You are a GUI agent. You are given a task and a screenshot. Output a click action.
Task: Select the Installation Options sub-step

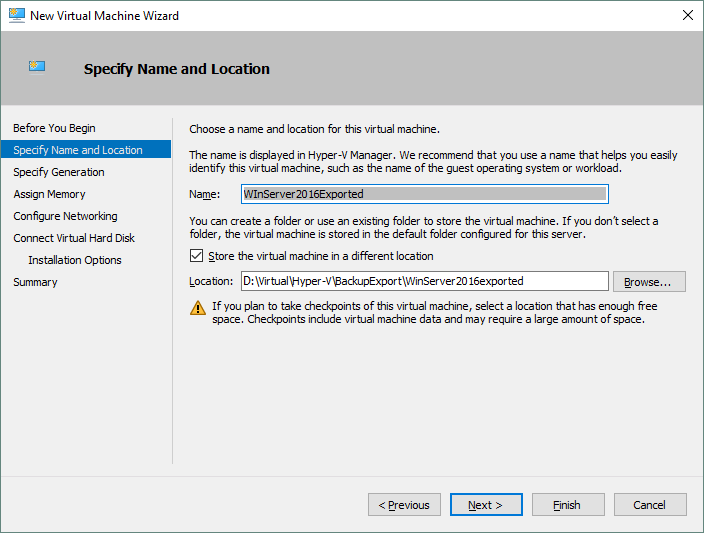pos(75,260)
